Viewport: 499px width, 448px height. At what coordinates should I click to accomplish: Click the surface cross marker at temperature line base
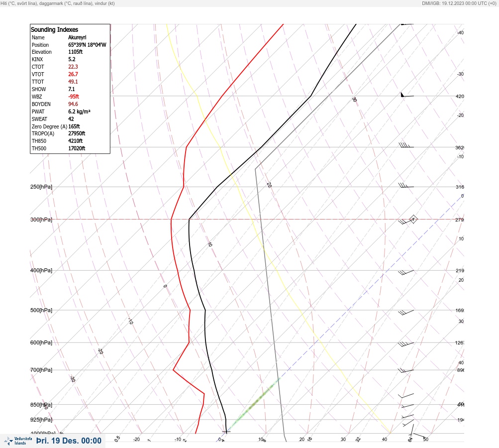(x=226, y=432)
